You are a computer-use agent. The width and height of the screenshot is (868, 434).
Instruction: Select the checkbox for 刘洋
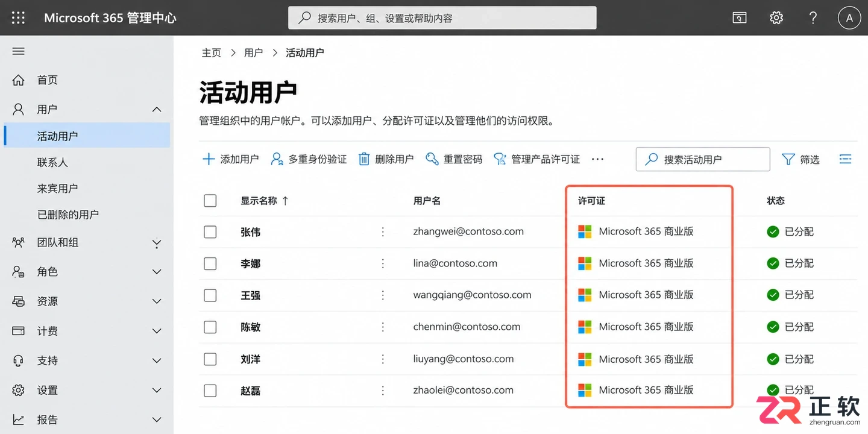point(210,359)
